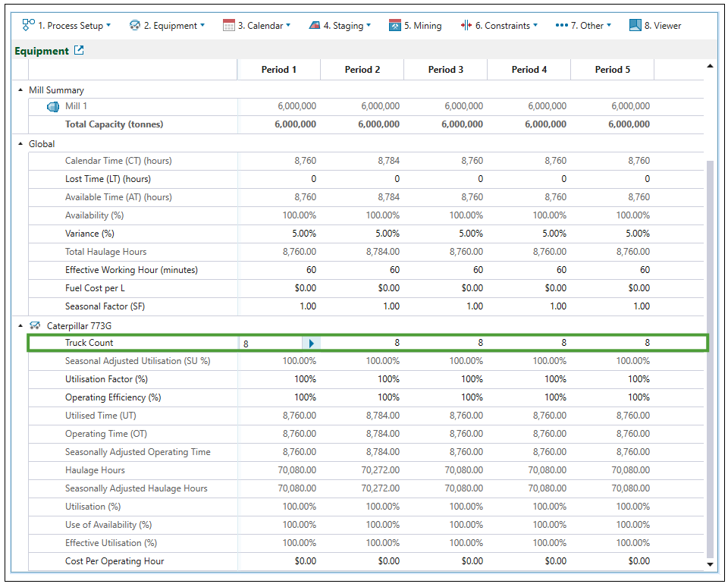This screenshot has height=587, width=728.
Task: Click the Mining icon in toolbar
Action: 395,25
